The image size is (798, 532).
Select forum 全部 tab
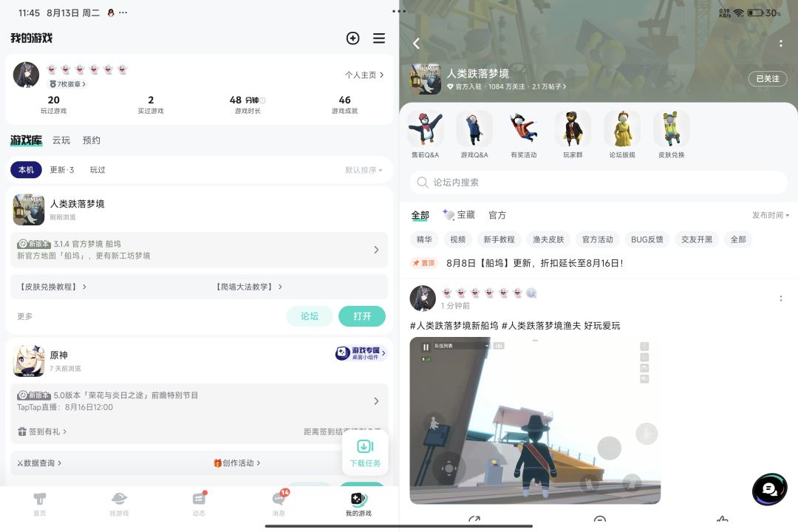420,215
